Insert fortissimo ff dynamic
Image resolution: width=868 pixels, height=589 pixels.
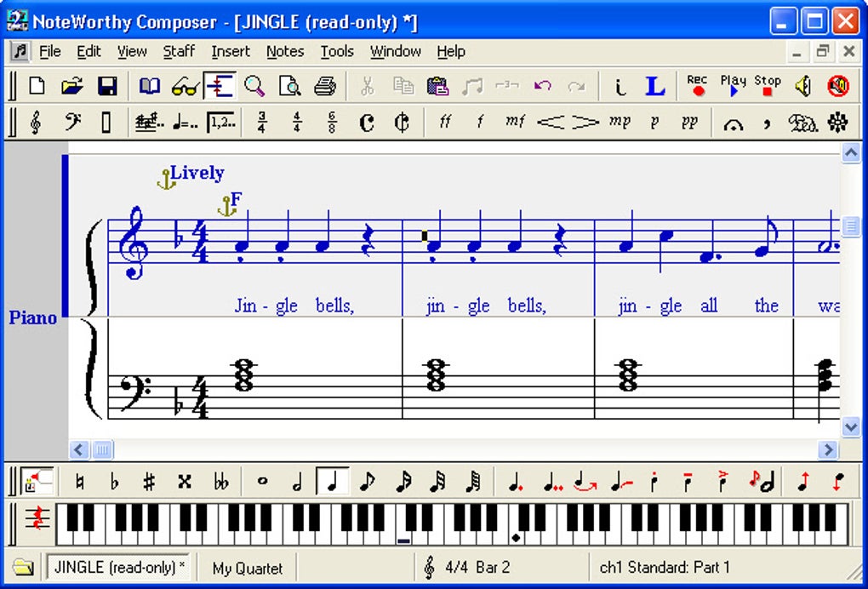point(445,123)
